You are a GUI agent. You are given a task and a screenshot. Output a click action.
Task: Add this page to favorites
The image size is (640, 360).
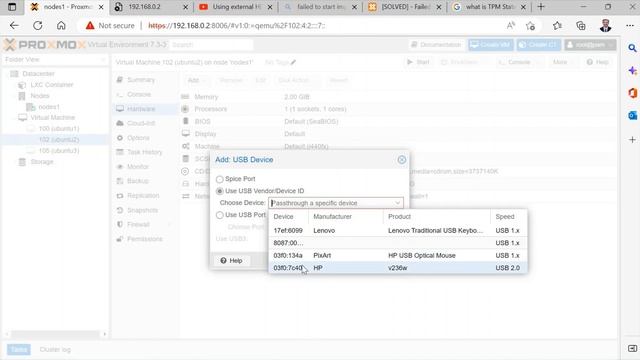tap(531, 26)
